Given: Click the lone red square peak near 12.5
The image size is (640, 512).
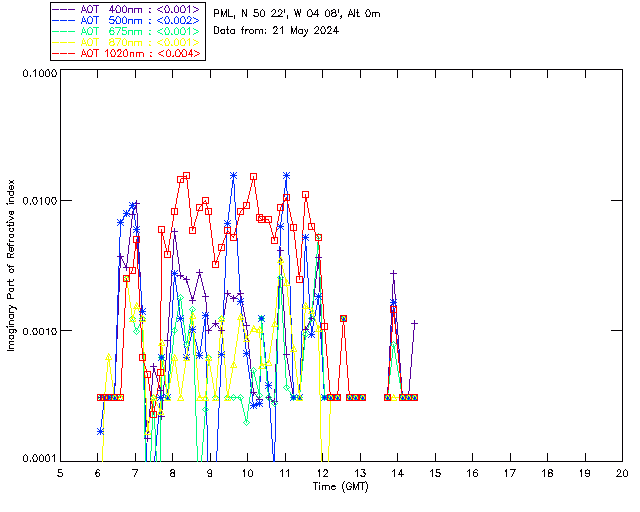Looking at the screenshot, I should tap(344, 318).
